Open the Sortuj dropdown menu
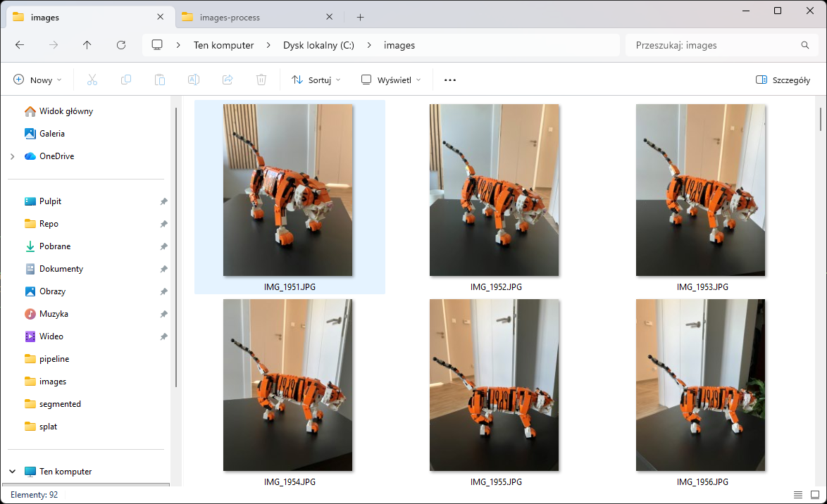The image size is (827, 504). click(316, 80)
